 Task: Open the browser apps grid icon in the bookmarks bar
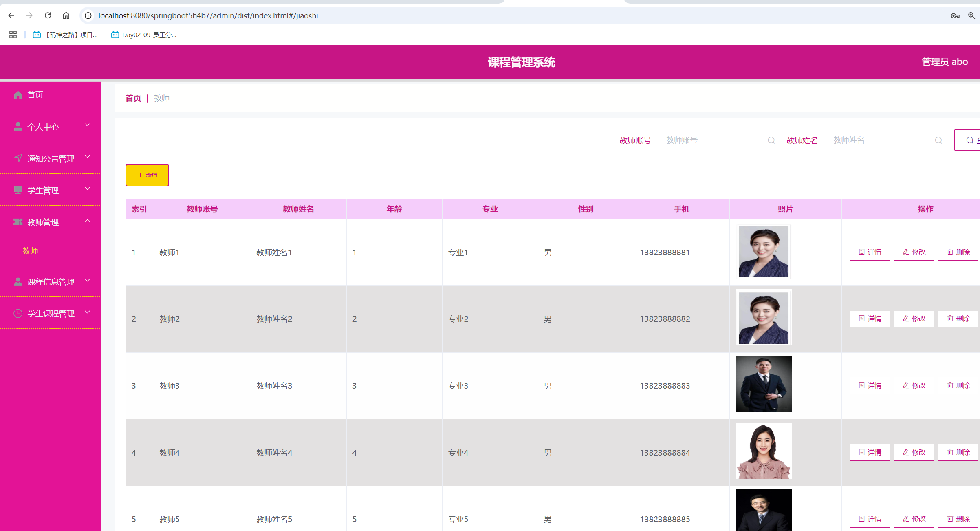pos(13,35)
